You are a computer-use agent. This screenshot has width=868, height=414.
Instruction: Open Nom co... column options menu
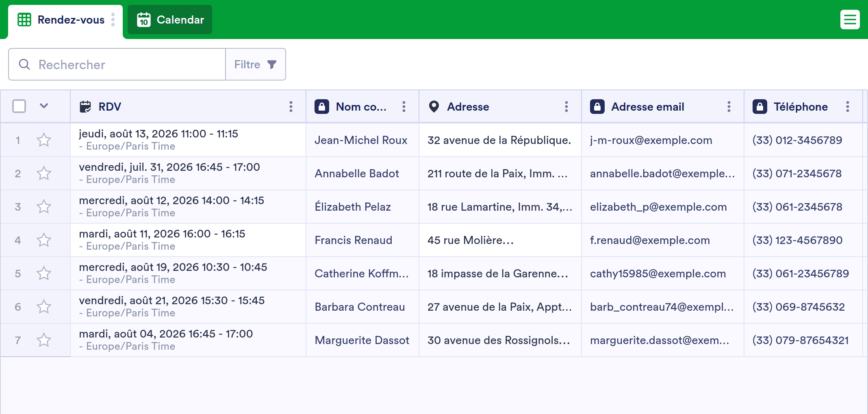click(x=404, y=107)
